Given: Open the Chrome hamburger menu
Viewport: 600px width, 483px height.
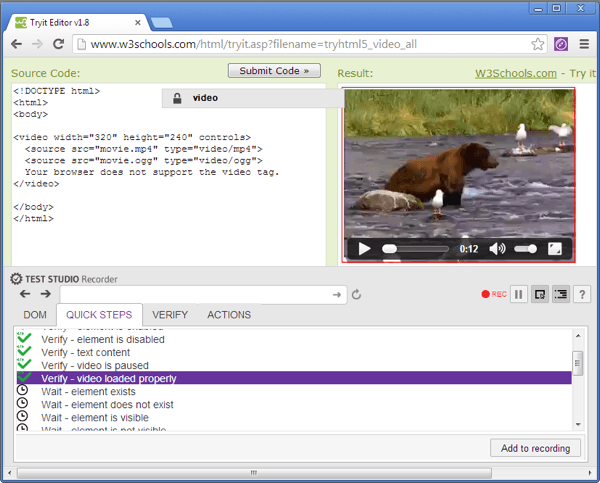Looking at the screenshot, I should pos(584,44).
